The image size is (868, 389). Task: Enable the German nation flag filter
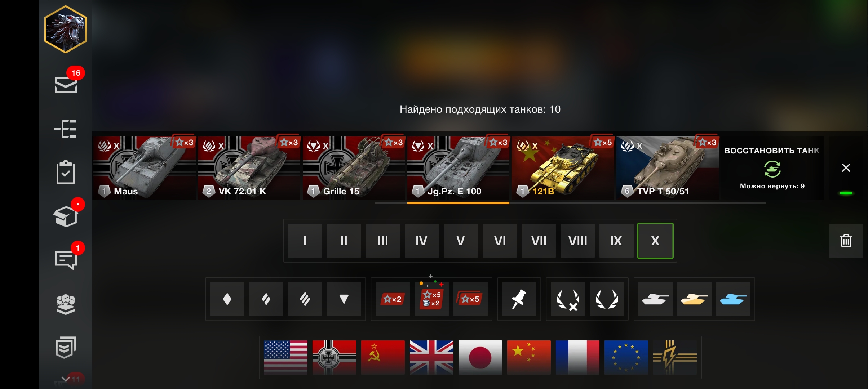(334, 357)
